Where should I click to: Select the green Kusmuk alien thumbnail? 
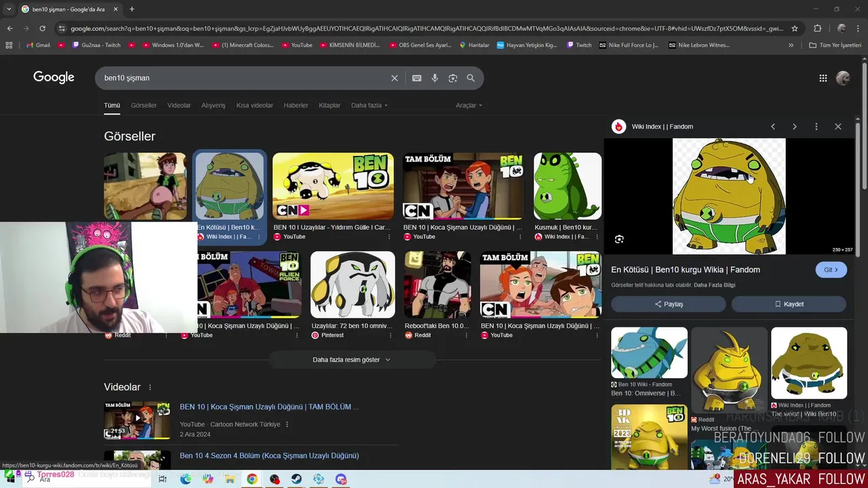568,186
